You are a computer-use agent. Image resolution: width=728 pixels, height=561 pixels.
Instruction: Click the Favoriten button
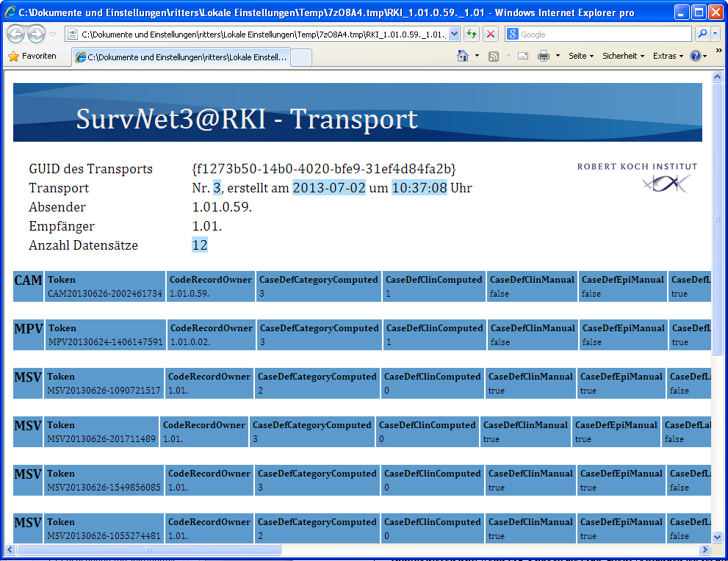(32, 56)
